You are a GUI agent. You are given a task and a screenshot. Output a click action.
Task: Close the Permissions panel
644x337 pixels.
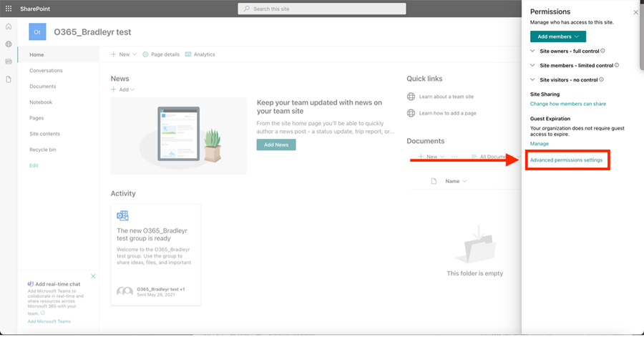click(636, 12)
